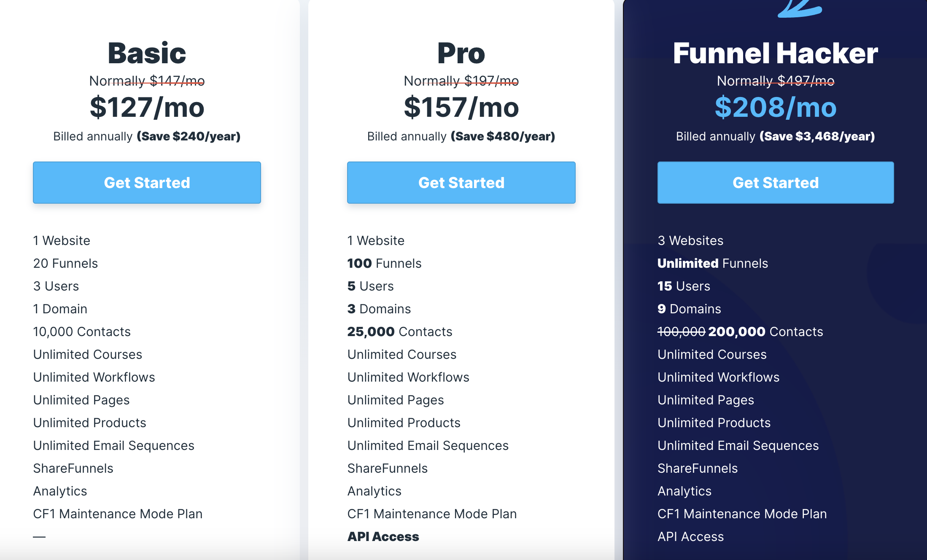
Task: Select 25,000 Contacts in the Pro column
Action: coord(399,331)
